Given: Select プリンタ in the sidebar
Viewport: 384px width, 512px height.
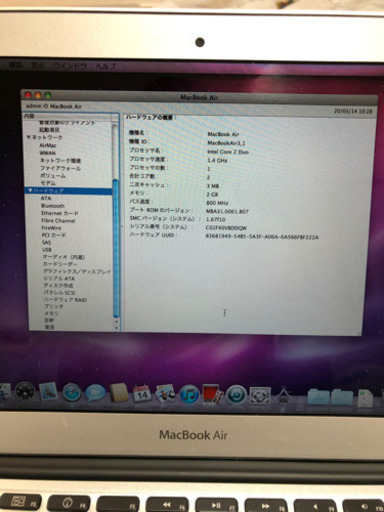Looking at the screenshot, I should click(x=54, y=306).
